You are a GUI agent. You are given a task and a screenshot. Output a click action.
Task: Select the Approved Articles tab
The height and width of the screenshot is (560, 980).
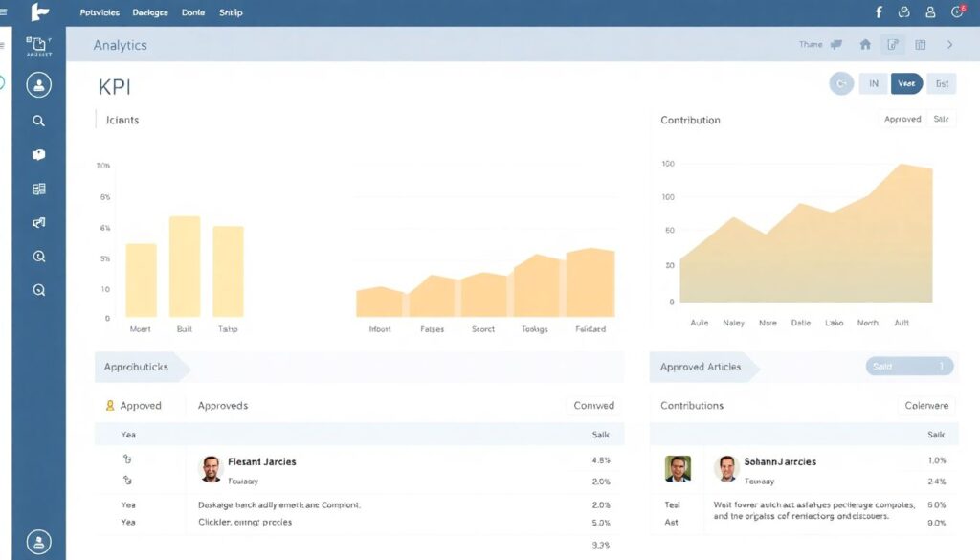tap(701, 367)
